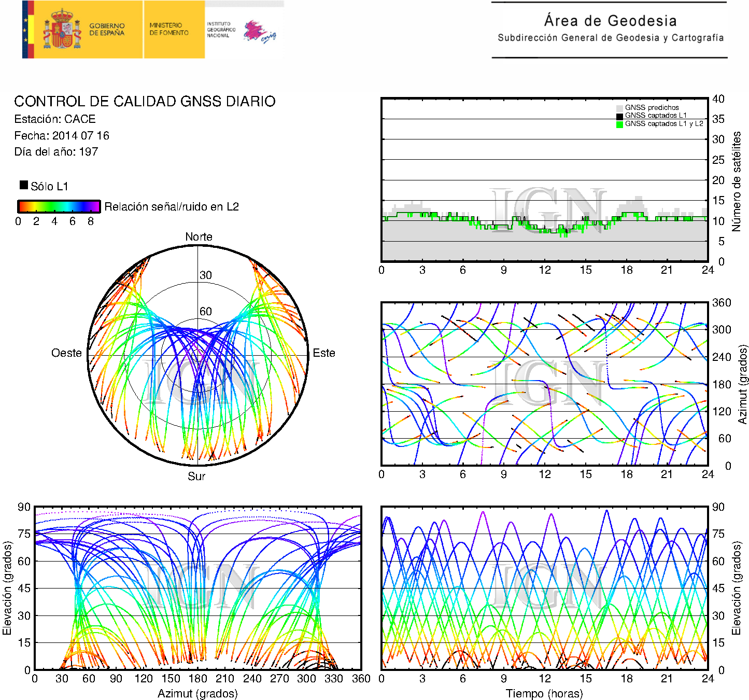Click the Ministerio de Fomento banner
The height and width of the screenshot is (700, 749).
click(169, 29)
